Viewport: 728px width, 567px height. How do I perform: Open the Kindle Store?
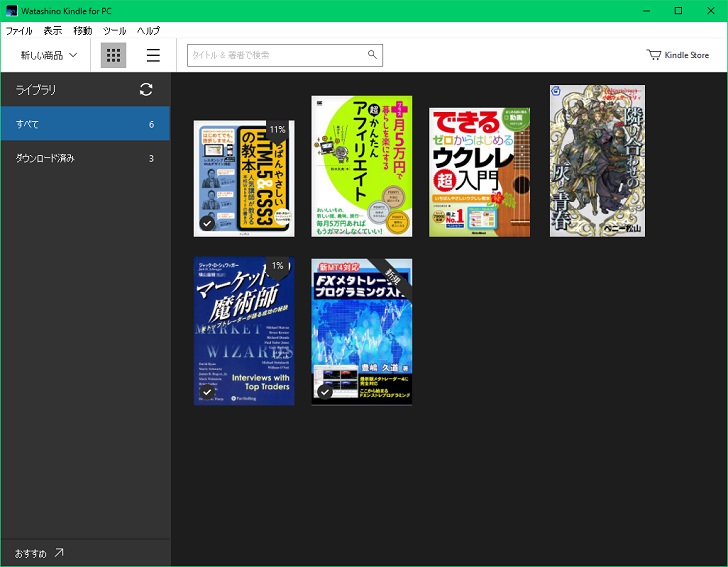(x=678, y=55)
